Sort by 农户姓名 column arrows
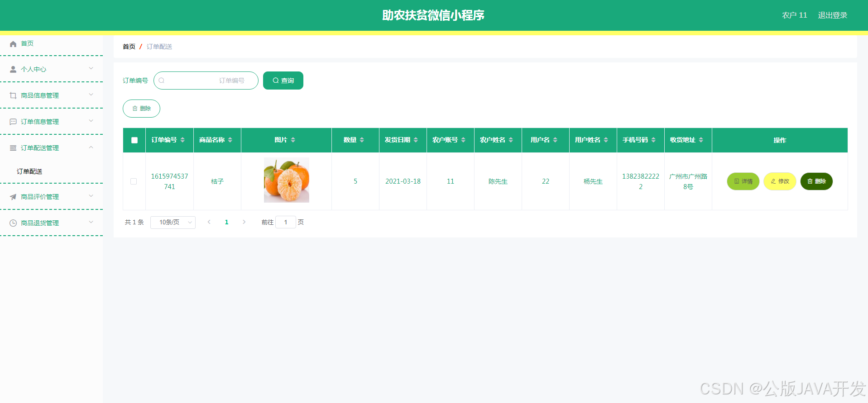 click(x=511, y=140)
